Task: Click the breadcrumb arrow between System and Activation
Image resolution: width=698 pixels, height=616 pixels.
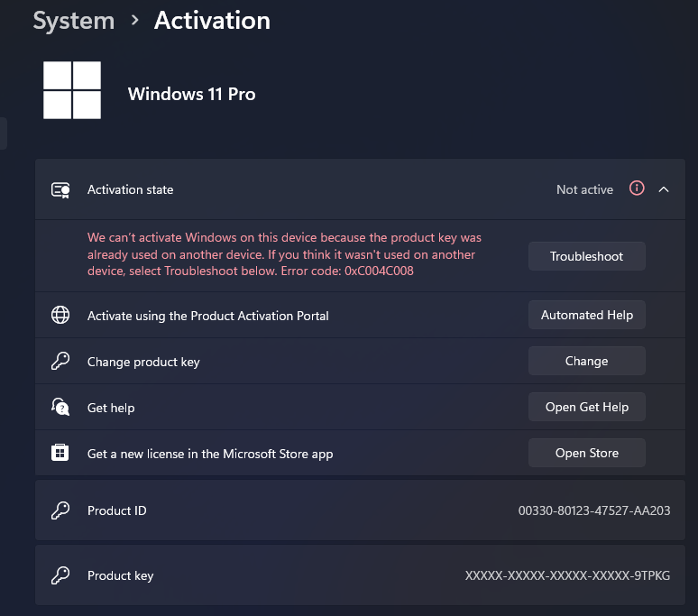Action: 135,20
